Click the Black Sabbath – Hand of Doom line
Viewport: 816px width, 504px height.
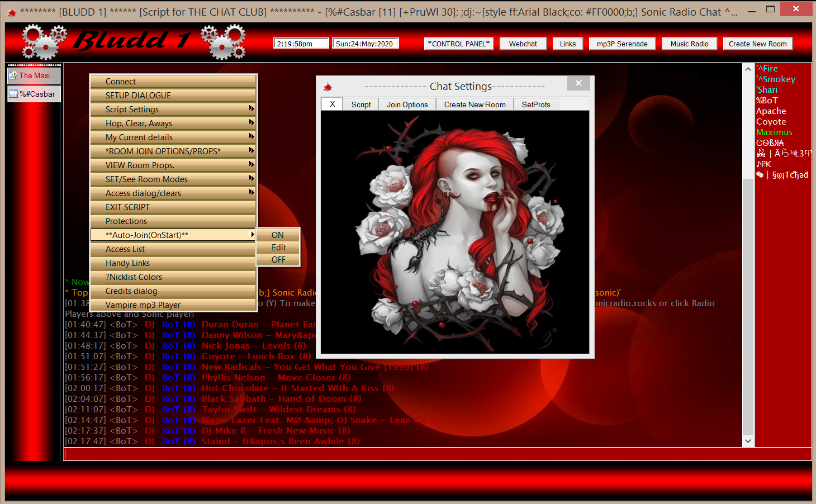click(213, 399)
